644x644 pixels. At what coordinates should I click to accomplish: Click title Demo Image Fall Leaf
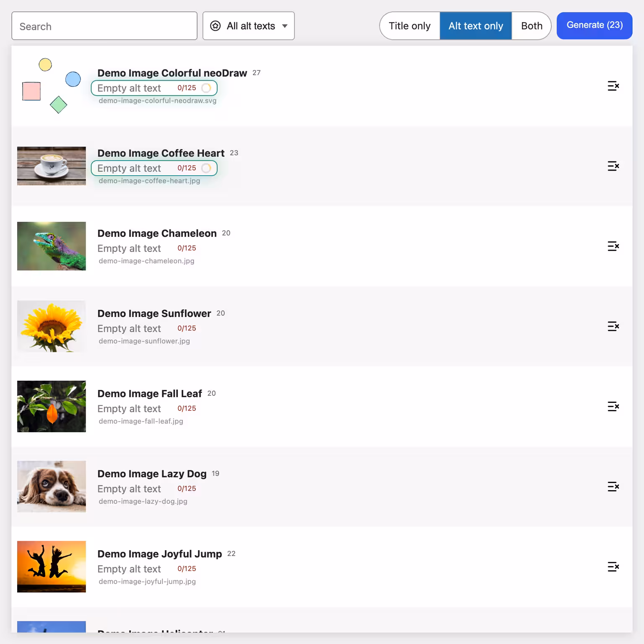click(x=150, y=394)
